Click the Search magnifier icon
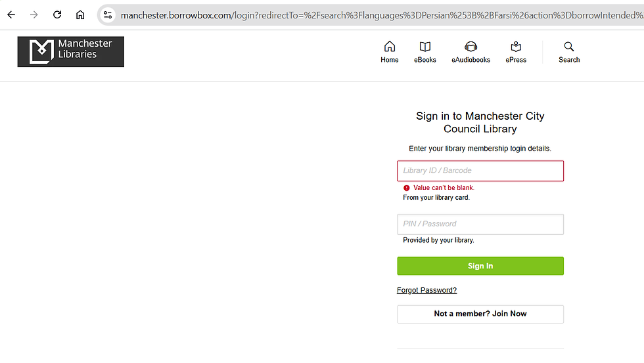Viewport: 644px width, 363px height. [569, 47]
